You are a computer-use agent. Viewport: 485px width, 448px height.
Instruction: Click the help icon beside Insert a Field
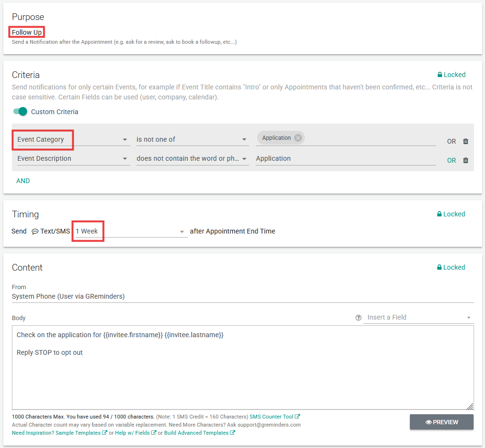pyautogui.click(x=359, y=318)
